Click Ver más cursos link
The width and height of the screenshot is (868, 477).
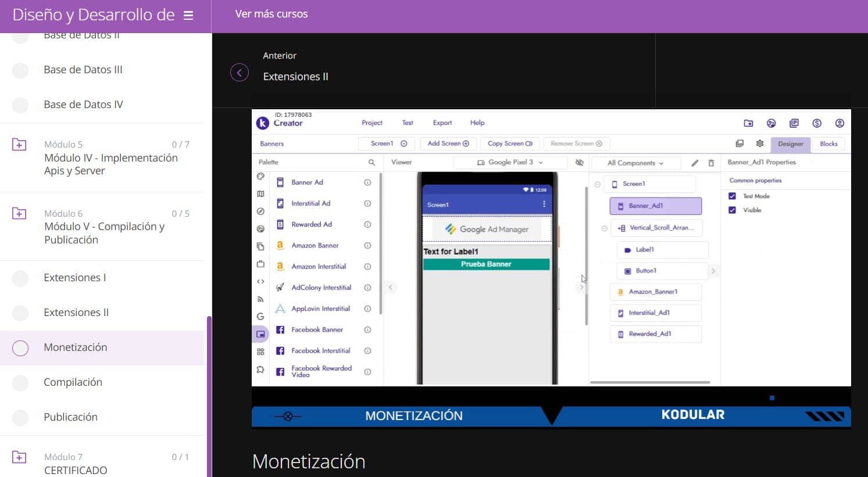pos(271,14)
